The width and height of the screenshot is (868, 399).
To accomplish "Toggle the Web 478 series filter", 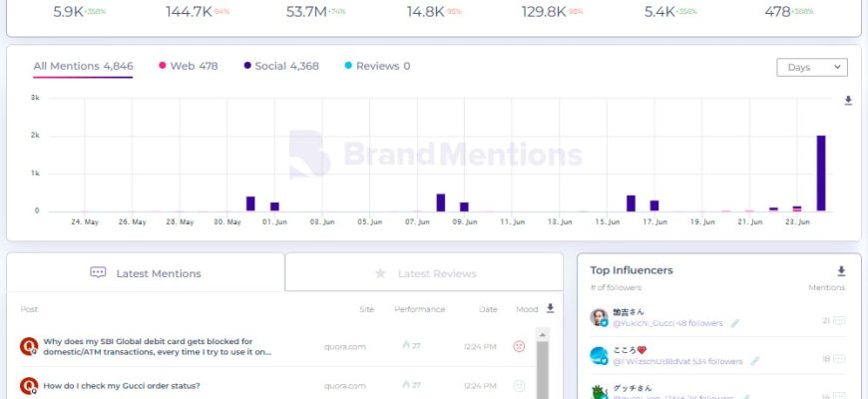I will coord(188,66).
